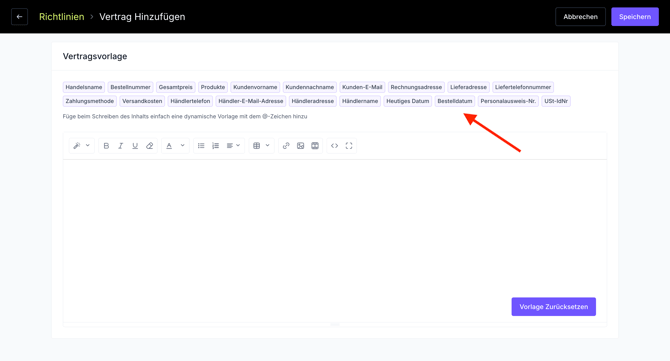
Task: Insert a link in the editor
Action: point(286,146)
